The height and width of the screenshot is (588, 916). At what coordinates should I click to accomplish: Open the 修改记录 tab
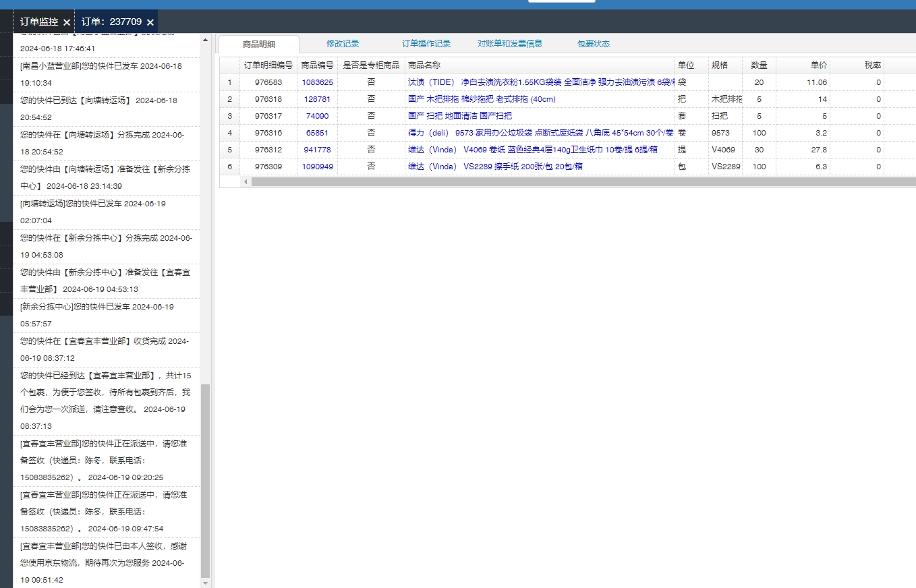(x=343, y=44)
